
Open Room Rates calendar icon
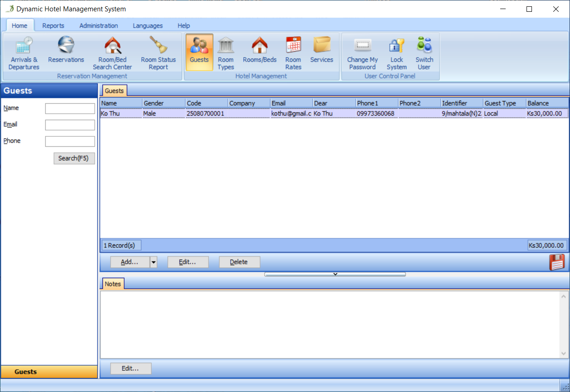tap(293, 53)
